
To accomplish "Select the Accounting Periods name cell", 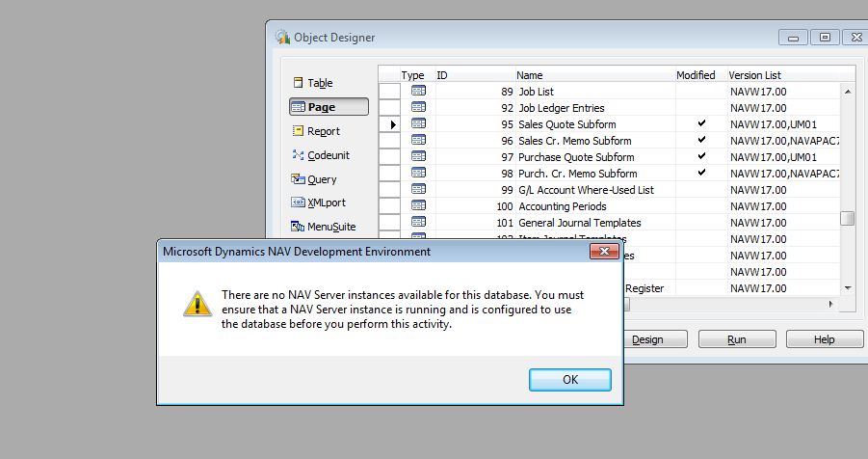I will click(x=595, y=206).
